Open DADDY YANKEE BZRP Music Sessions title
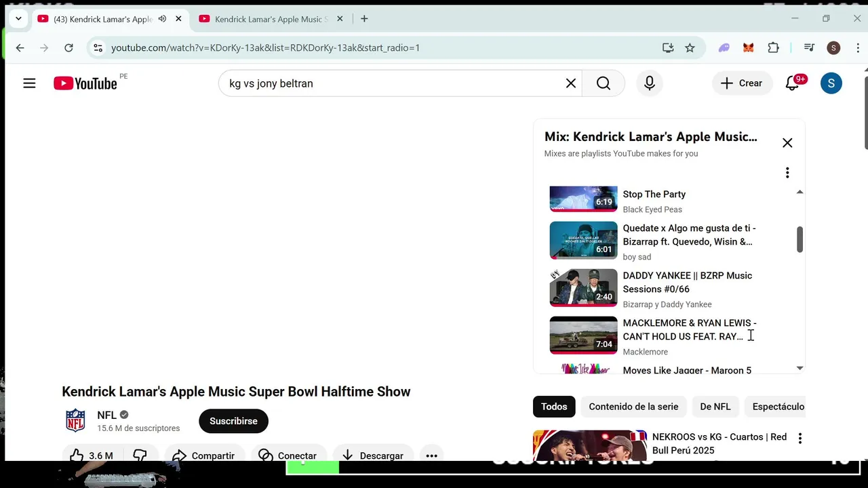Screen dimensions: 868x488 point(688,282)
